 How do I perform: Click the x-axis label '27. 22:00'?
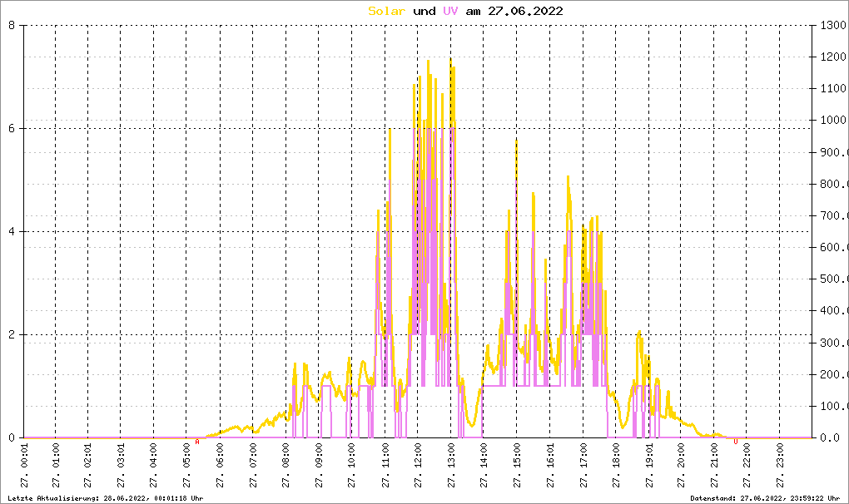[x=747, y=466]
